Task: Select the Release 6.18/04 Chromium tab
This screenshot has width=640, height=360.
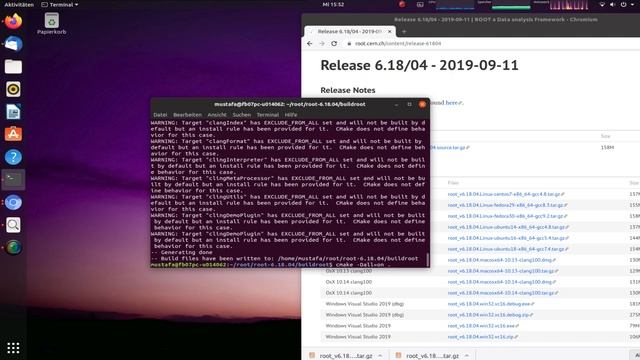Action: click(349, 31)
